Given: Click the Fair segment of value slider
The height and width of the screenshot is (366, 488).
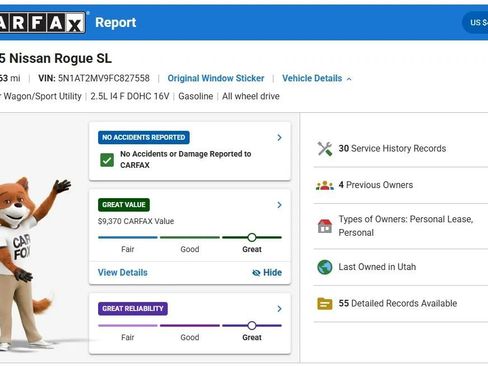Looking at the screenshot, I should (128, 237).
